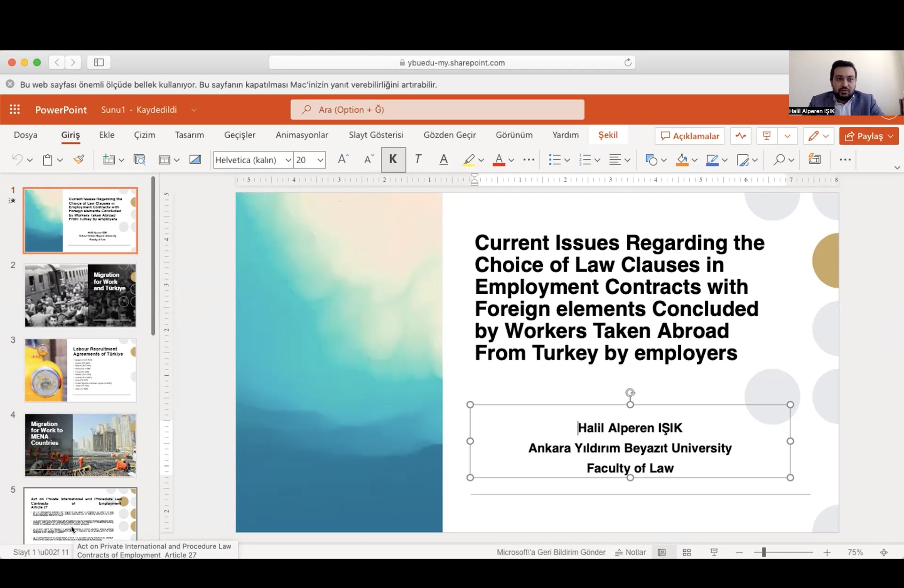Toggle bold K formatting button

(393, 160)
